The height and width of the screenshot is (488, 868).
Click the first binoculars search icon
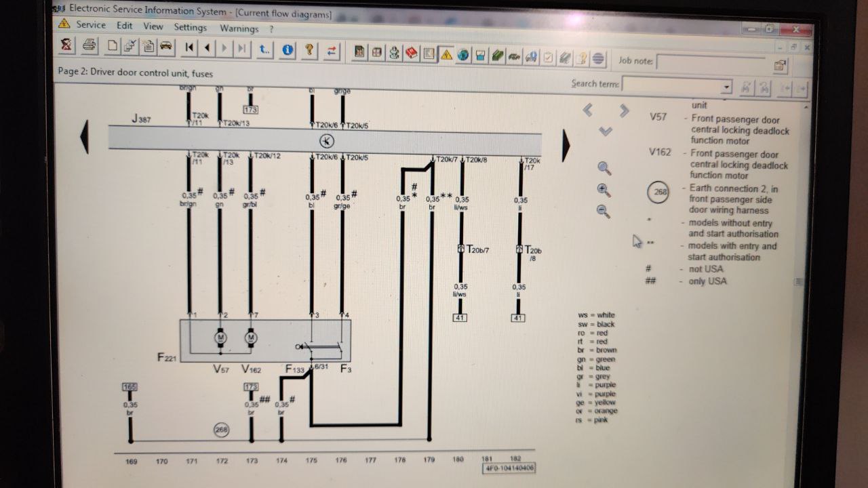click(746, 88)
